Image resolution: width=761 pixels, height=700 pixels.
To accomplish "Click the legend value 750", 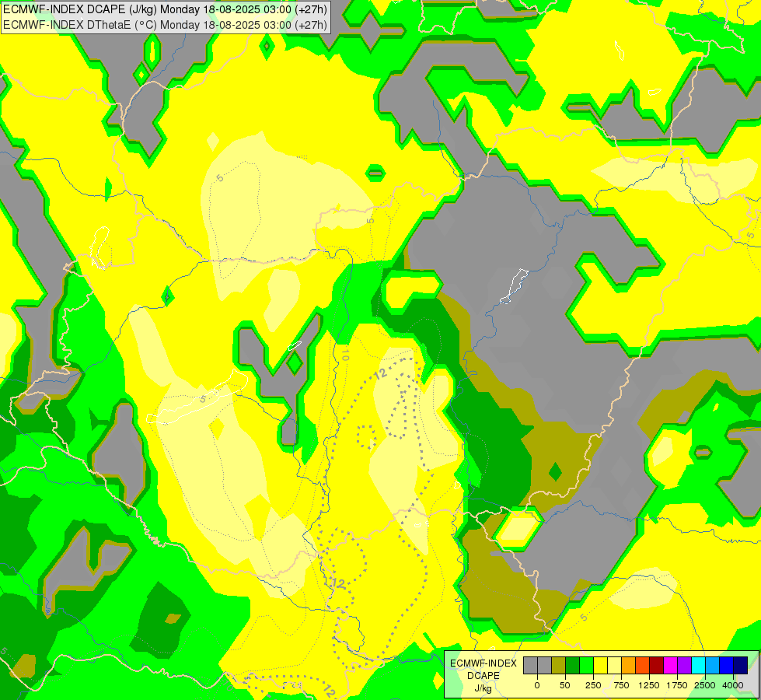I will [621, 685].
